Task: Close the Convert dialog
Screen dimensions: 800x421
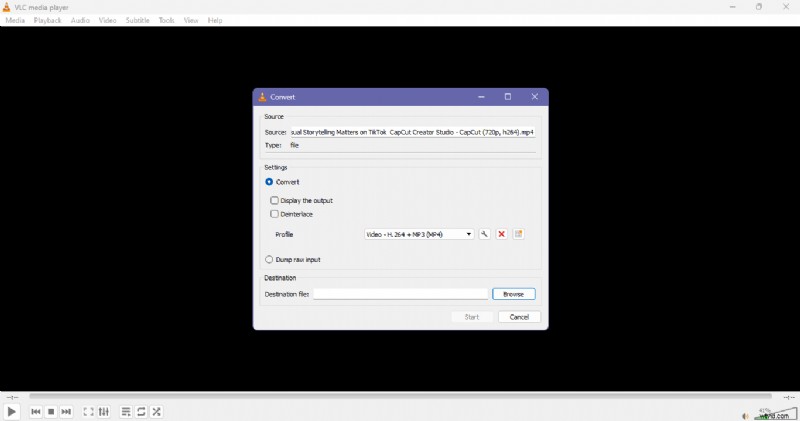Action: pos(534,96)
